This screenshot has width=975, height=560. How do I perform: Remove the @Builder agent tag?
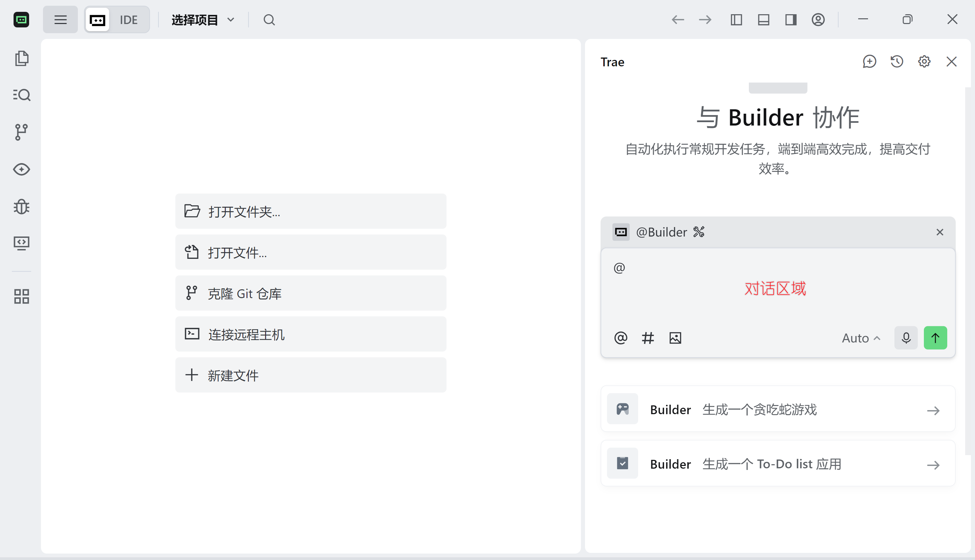coord(940,232)
